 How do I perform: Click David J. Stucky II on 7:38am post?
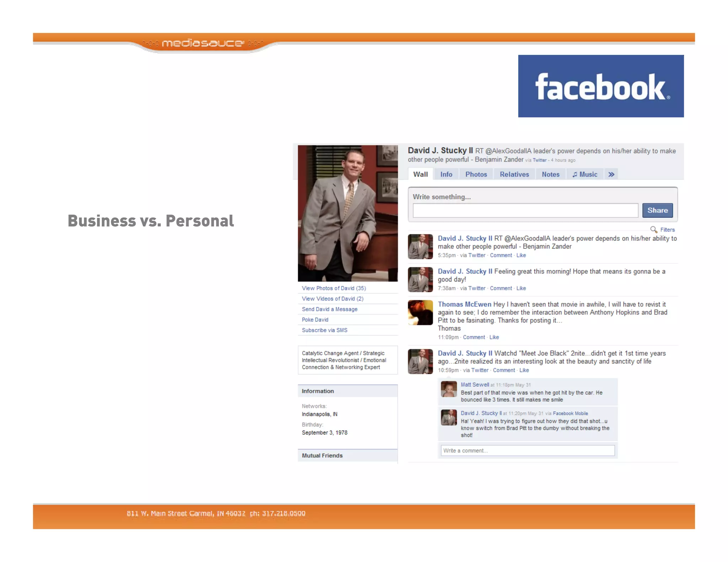[465, 271]
